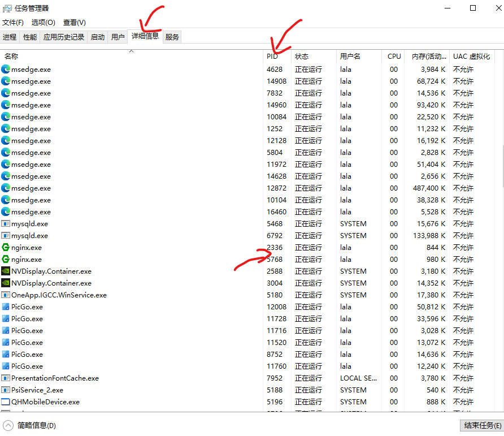Click the PicGo.exe icon for PID 11520

(x=6, y=342)
